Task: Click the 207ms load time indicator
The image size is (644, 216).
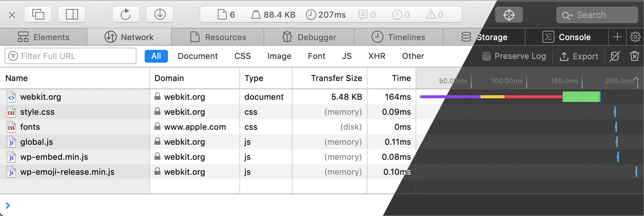Action: 326,15
